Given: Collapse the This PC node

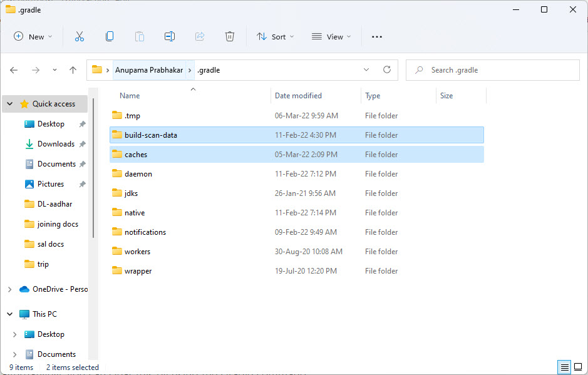Looking at the screenshot, I should point(10,314).
